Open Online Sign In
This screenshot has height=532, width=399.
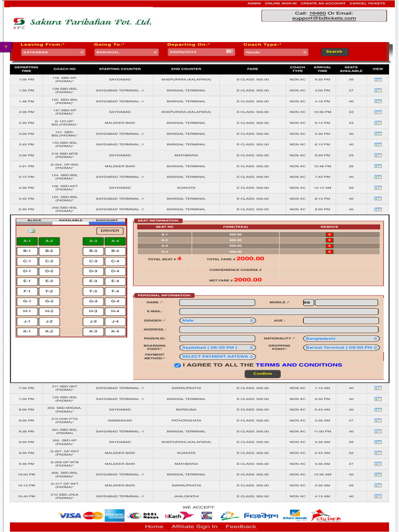tap(281, 4)
